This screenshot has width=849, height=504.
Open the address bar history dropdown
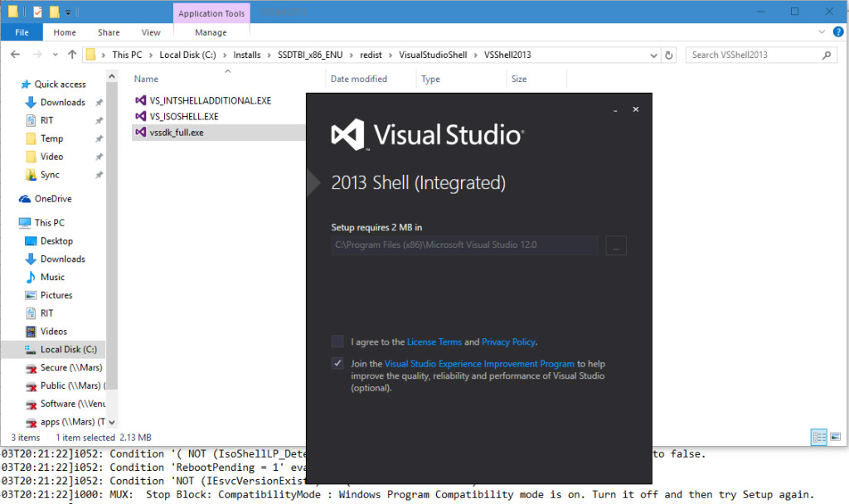[653, 56]
